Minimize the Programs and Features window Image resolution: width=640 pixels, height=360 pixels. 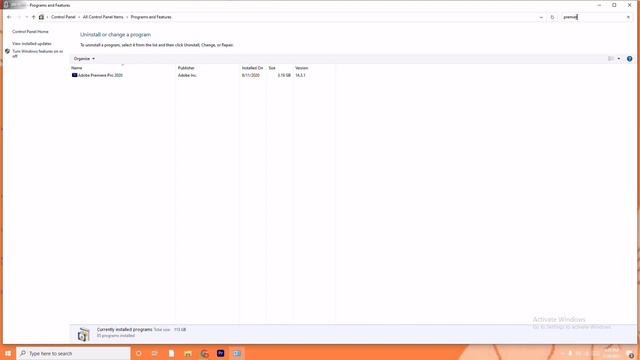point(599,5)
